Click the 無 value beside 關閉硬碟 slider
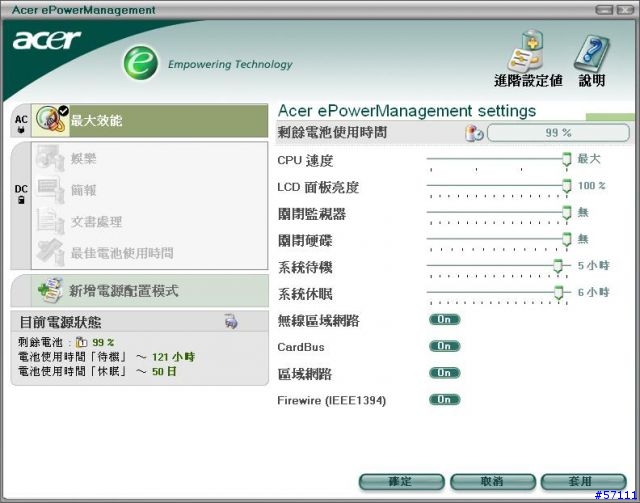Screen dimensions: 640x503 (583, 239)
